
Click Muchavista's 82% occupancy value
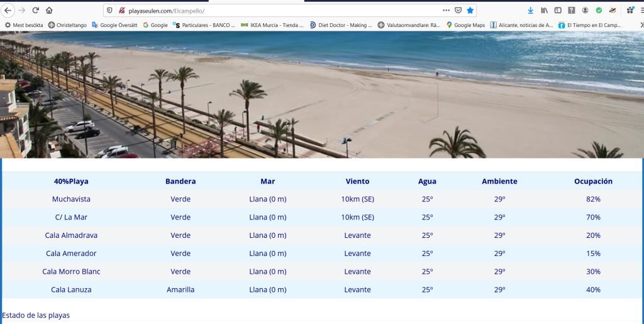[593, 199]
